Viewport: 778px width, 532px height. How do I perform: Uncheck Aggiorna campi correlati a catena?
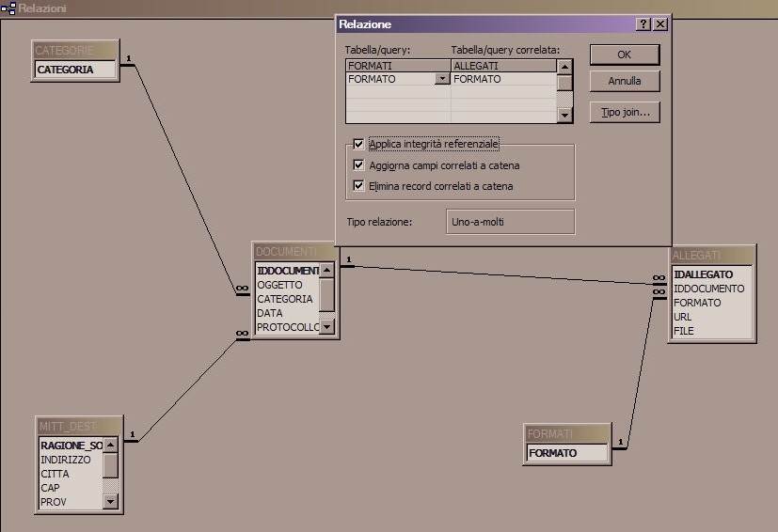[359, 165]
